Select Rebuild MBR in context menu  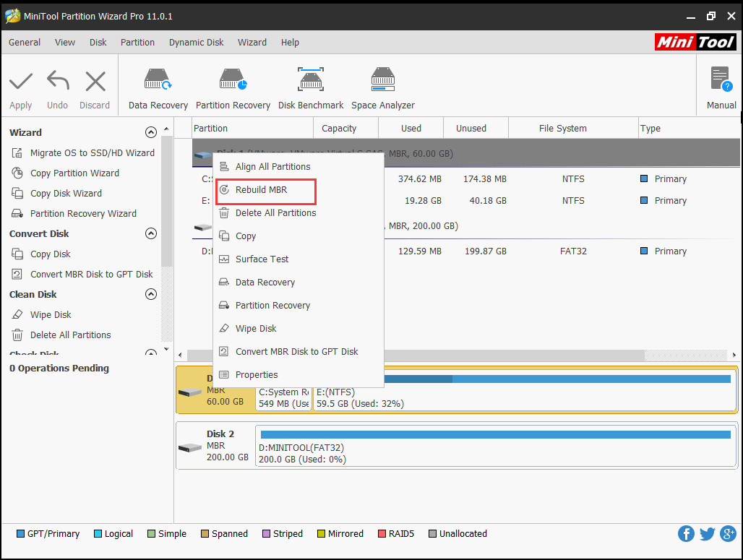pos(299,190)
